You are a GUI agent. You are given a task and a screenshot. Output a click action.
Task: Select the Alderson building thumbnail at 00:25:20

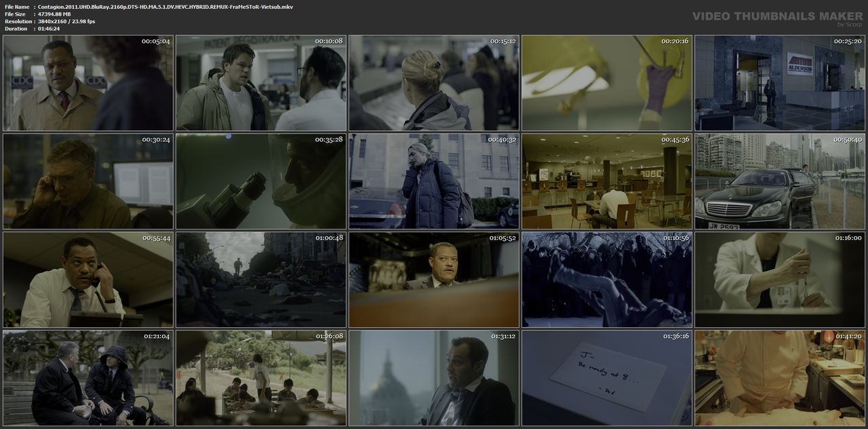pos(780,83)
